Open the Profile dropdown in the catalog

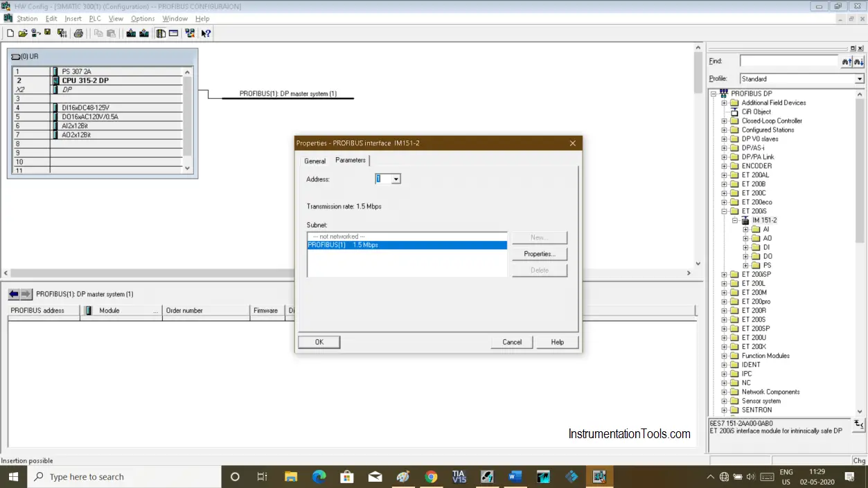860,79
